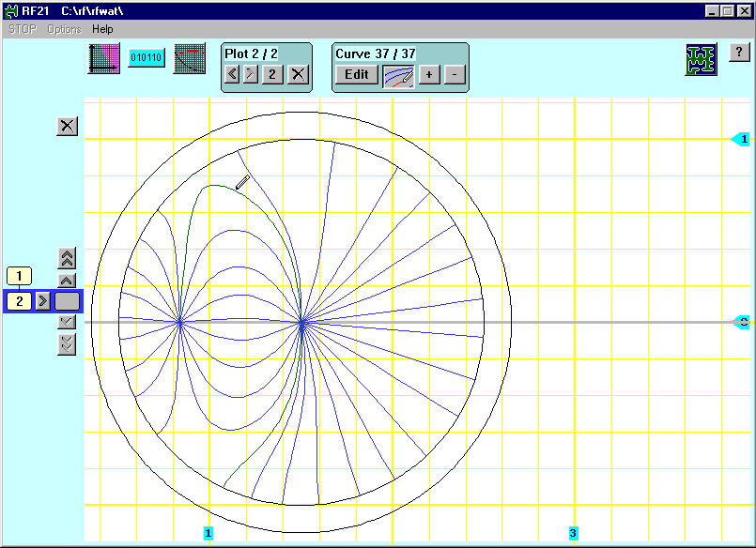Click the bottom axis marker 1
The width and height of the screenshot is (756, 548).
208,533
